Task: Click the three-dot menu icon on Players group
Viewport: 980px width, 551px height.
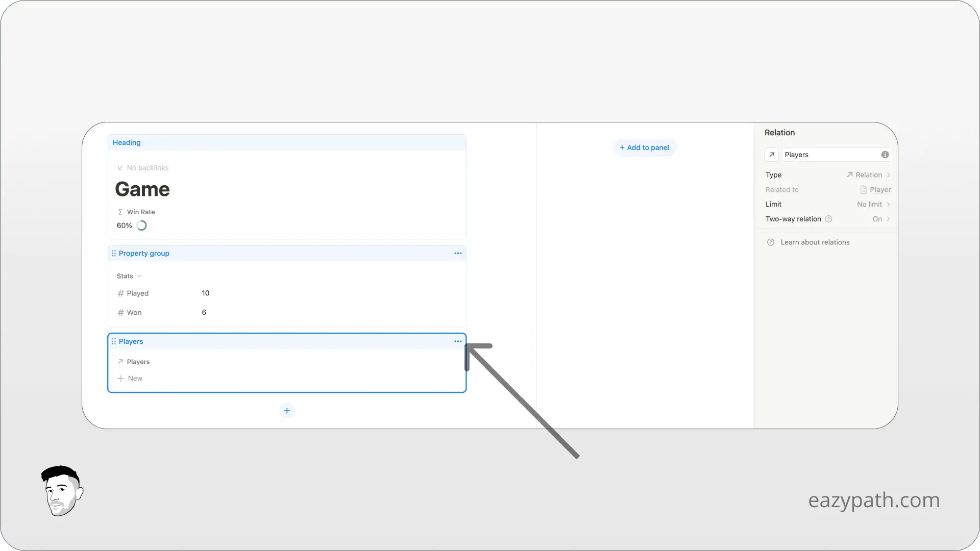Action: (458, 341)
